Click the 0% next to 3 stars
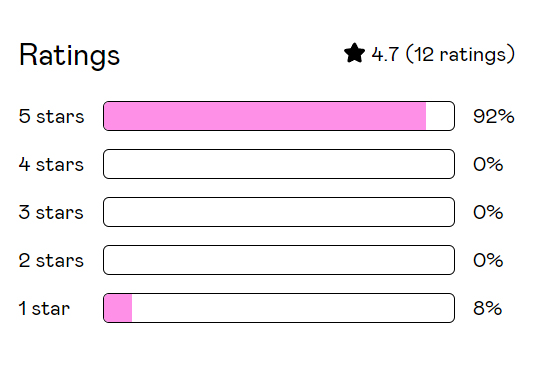 click(x=488, y=212)
